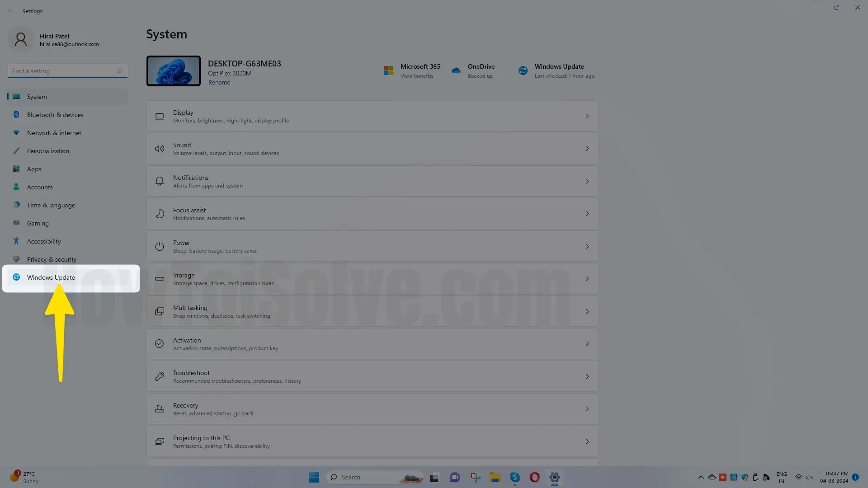Click the OneDrive cloud tray icon

point(712,477)
